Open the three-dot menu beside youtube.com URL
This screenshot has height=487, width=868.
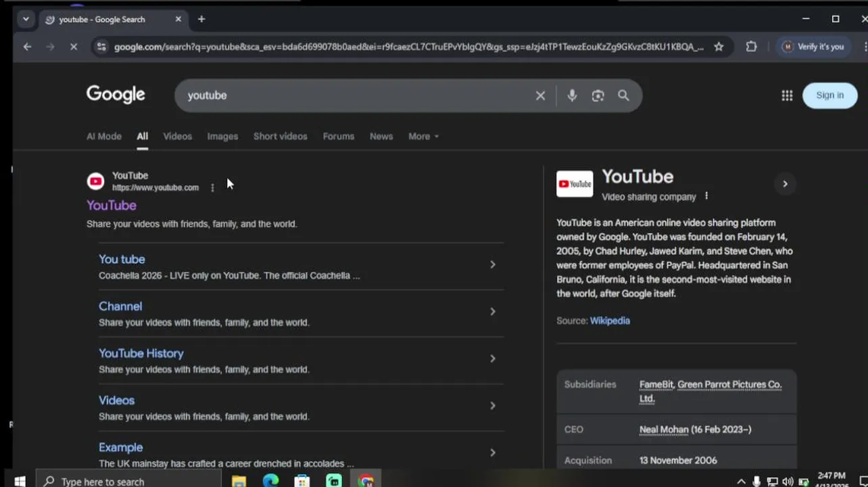[x=212, y=188]
